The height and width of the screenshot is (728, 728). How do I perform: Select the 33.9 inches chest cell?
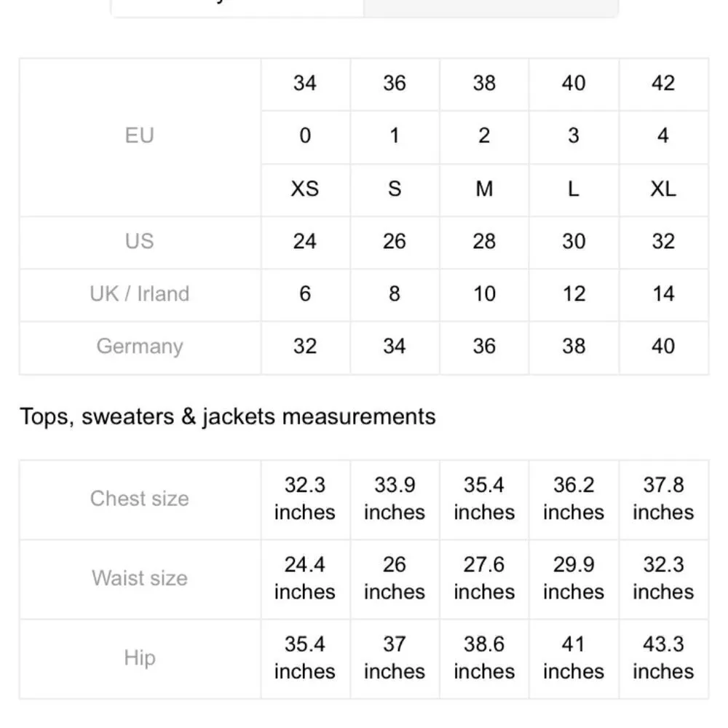click(x=395, y=499)
